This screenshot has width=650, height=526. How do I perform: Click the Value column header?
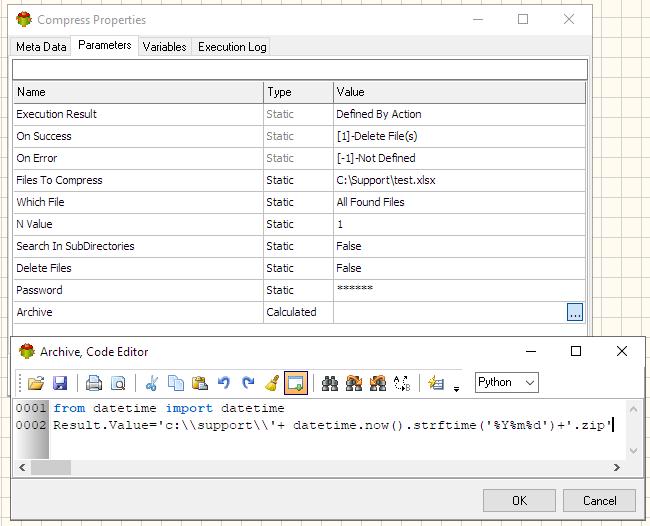click(459, 92)
